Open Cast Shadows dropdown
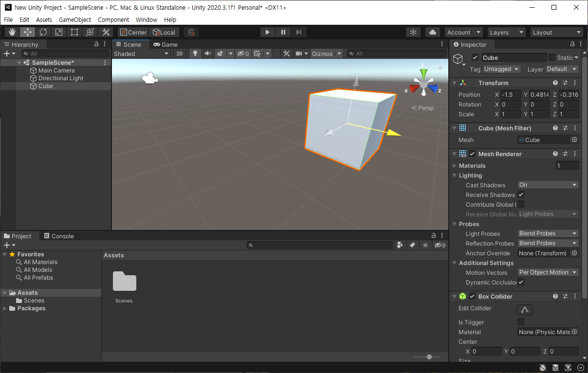The image size is (588, 373). tap(548, 185)
